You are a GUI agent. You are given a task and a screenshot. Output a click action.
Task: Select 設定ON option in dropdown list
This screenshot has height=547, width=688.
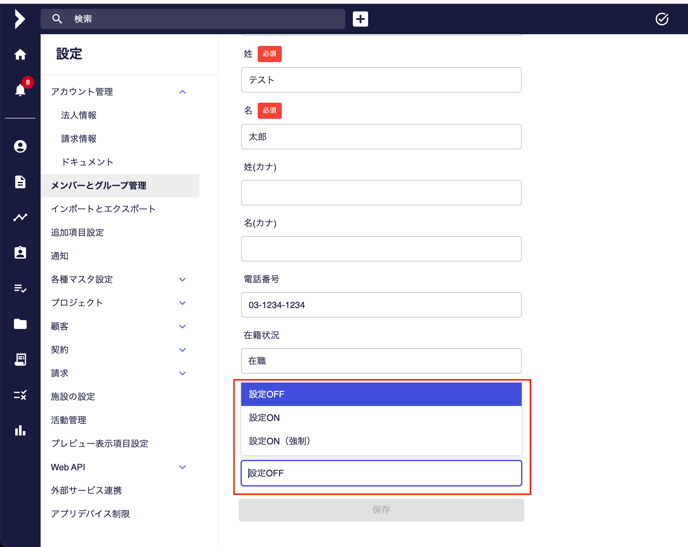click(381, 418)
